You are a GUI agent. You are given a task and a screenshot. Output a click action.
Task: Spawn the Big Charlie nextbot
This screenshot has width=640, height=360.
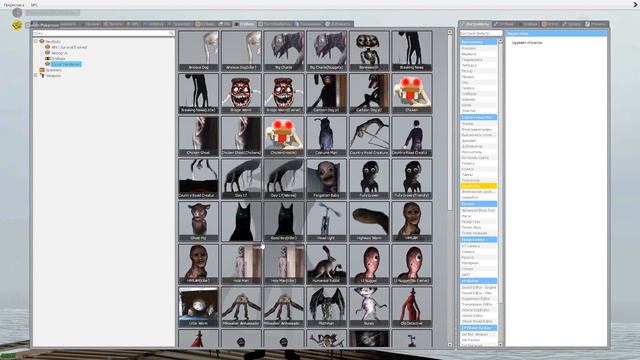(284, 51)
